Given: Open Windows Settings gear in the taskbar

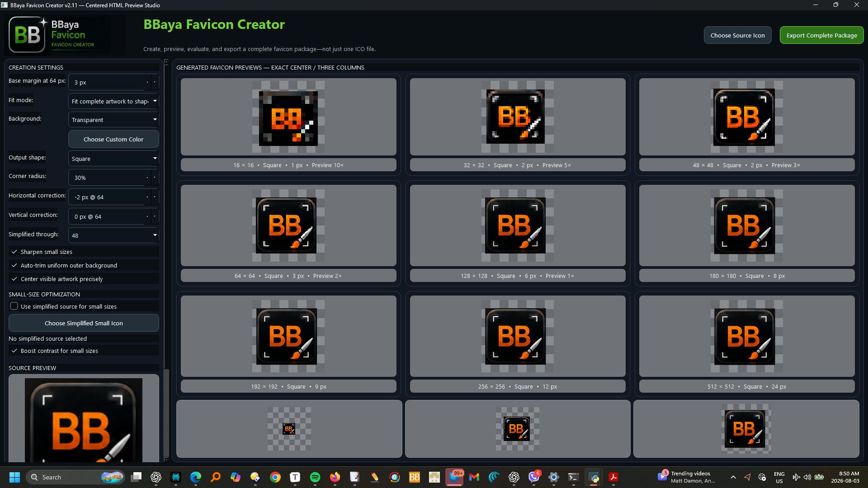Looking at the screenshot, I should pos(554,477).
